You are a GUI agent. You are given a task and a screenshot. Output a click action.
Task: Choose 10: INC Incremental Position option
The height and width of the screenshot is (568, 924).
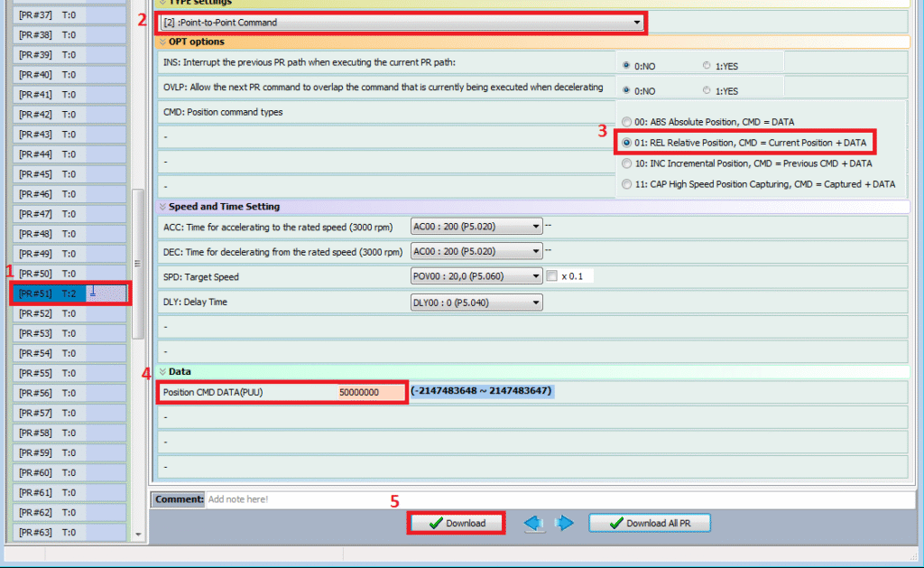tap(627, 163)
